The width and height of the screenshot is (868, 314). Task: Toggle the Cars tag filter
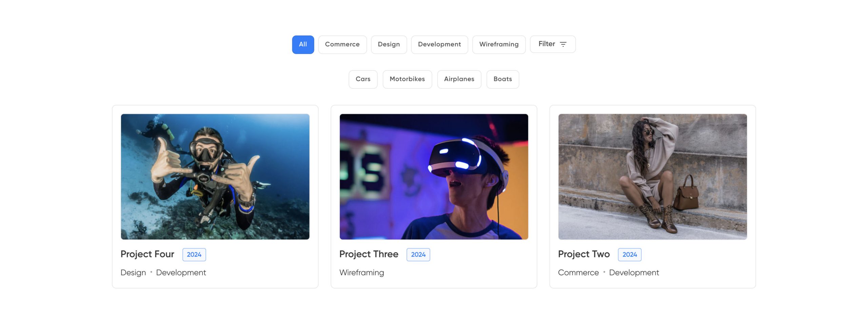pos(363,79)
